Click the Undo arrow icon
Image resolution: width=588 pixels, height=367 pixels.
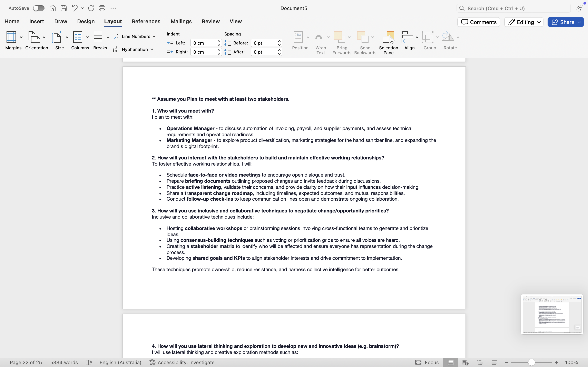coord(75,8)
